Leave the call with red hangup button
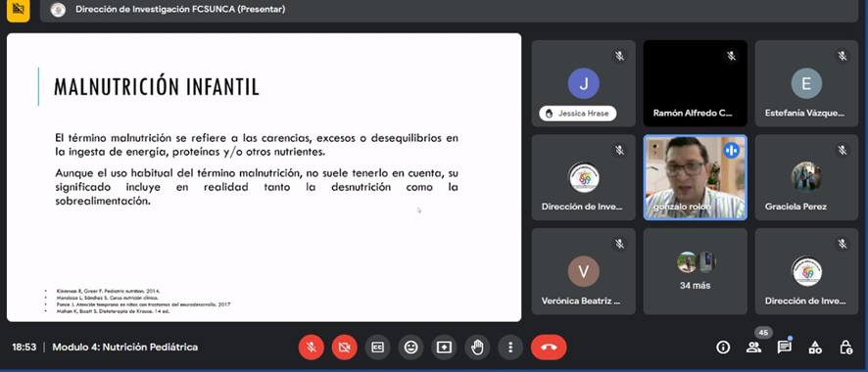Screen dimensions: 868x372 [x=549, y=348]
